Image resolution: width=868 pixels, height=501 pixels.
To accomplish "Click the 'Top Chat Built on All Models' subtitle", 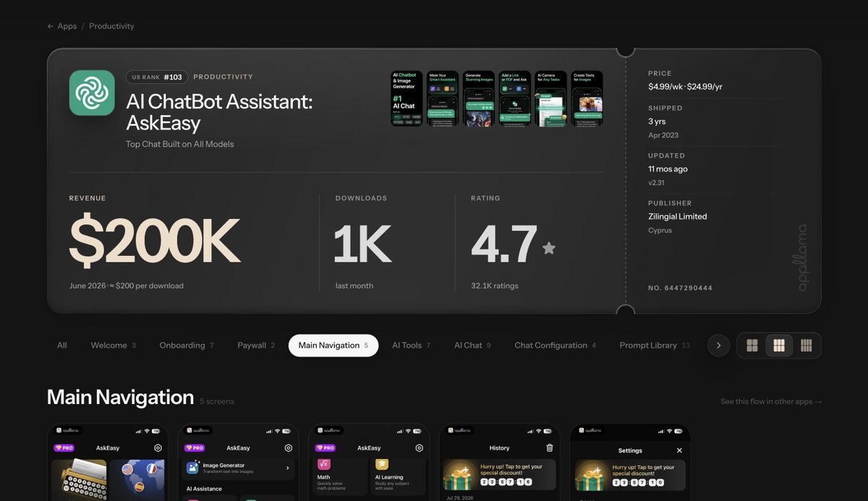I will (180, 144).
